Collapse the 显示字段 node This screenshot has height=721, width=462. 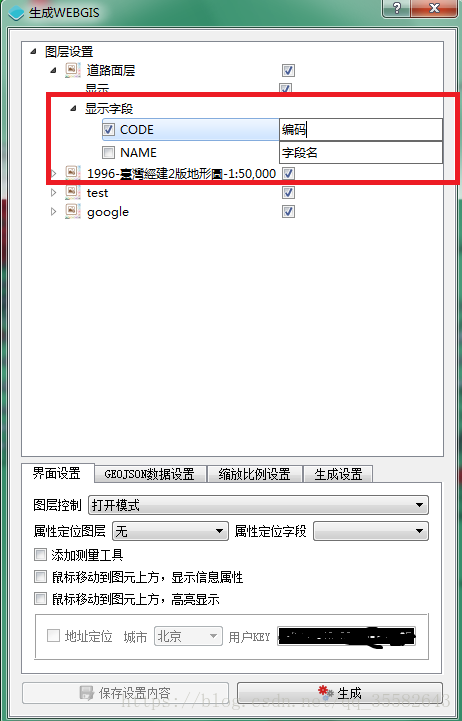tap(73, 109)
